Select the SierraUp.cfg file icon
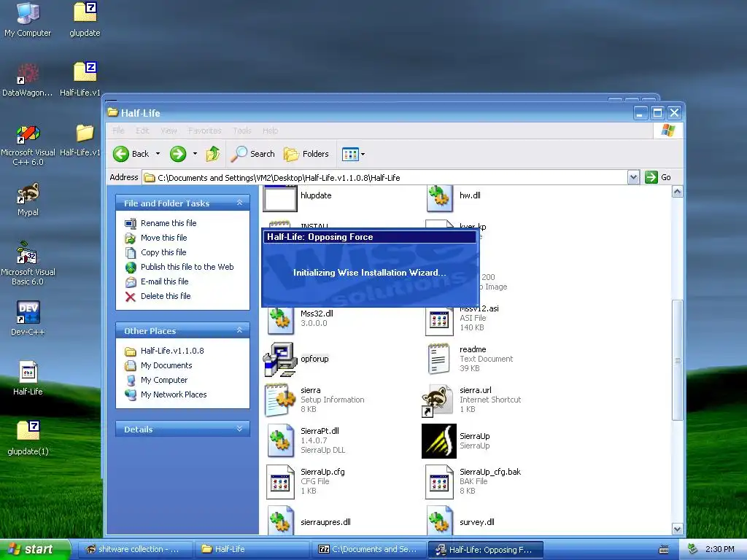The height and width of the screenshot is (560, 747). tap(280, 481)
